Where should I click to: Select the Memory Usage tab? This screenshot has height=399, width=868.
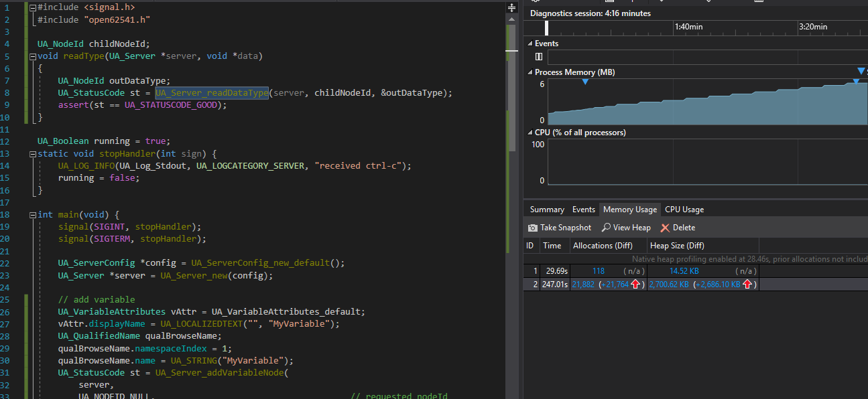[629, 210]
